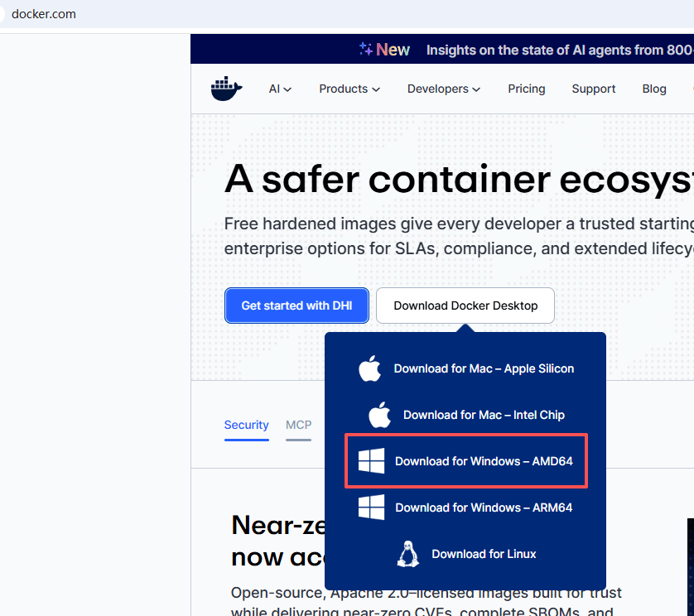Click the sparkle icon beside New
Viewport: 694px width, 616px height.
pos(365,49)
